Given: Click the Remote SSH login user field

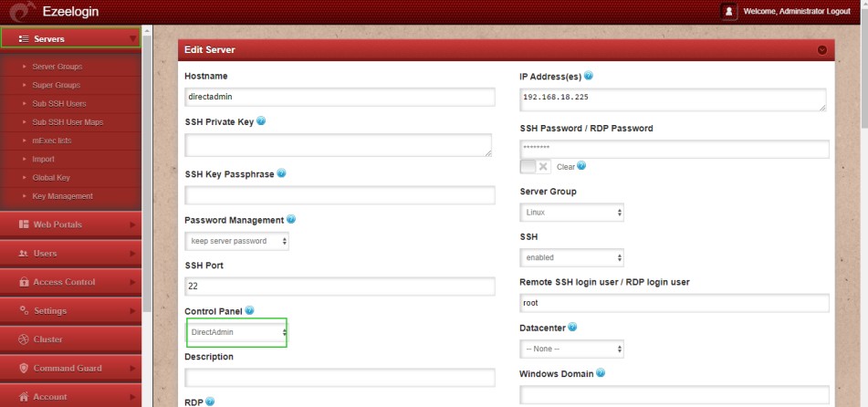Looking at the screenshot, I should coord(675,303).
